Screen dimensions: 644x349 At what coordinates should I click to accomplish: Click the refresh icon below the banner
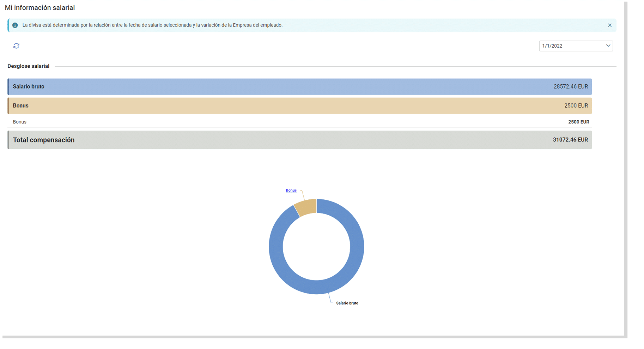tap(16, 46)
